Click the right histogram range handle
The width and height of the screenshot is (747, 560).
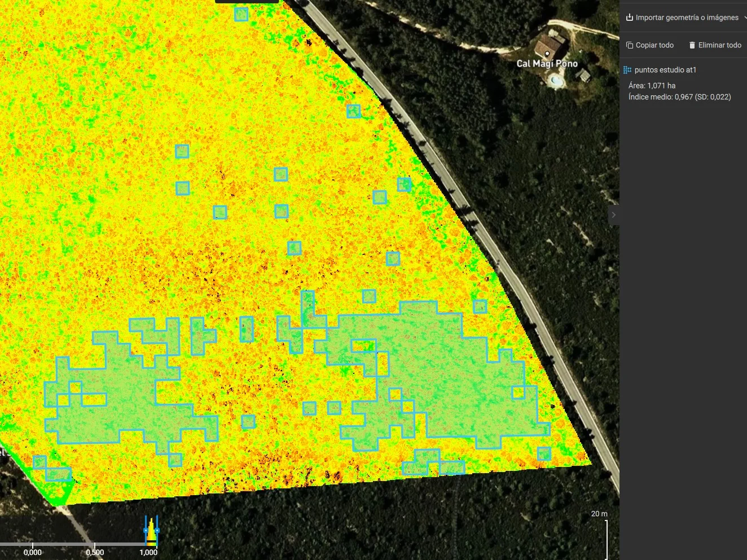tap(157, 530)
